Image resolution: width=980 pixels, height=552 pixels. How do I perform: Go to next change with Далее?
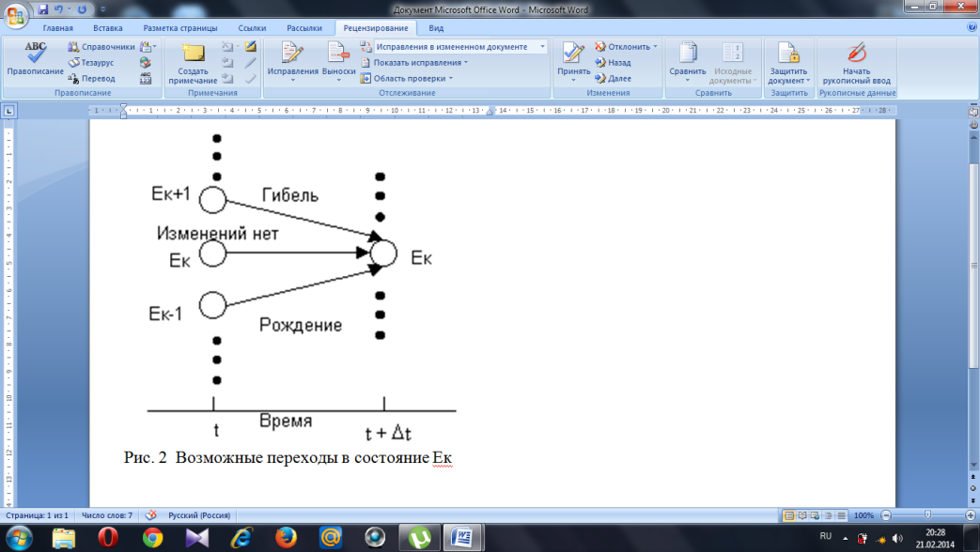pyautogui.click(x=613, y=79)
